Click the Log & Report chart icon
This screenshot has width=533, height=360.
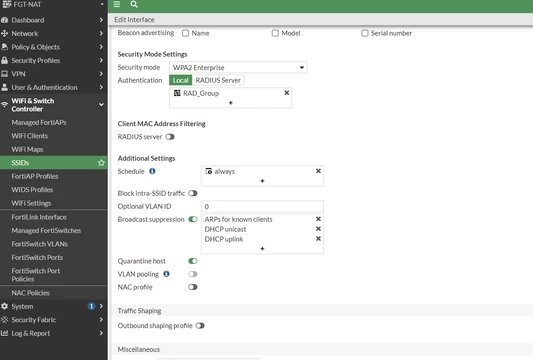[4, 333]
